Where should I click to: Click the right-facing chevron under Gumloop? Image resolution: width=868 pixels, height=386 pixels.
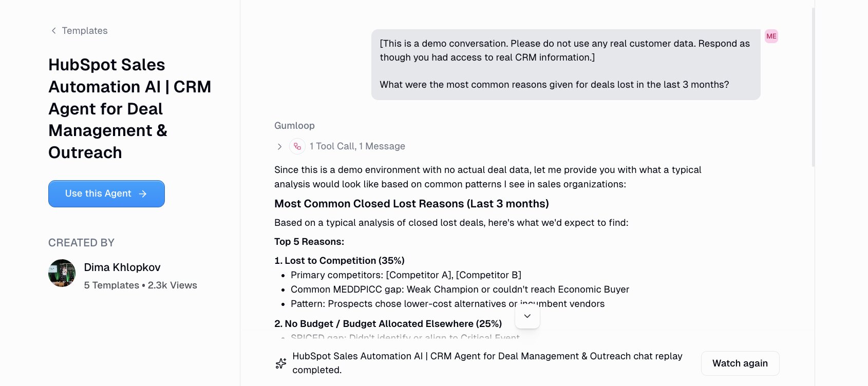279,146
